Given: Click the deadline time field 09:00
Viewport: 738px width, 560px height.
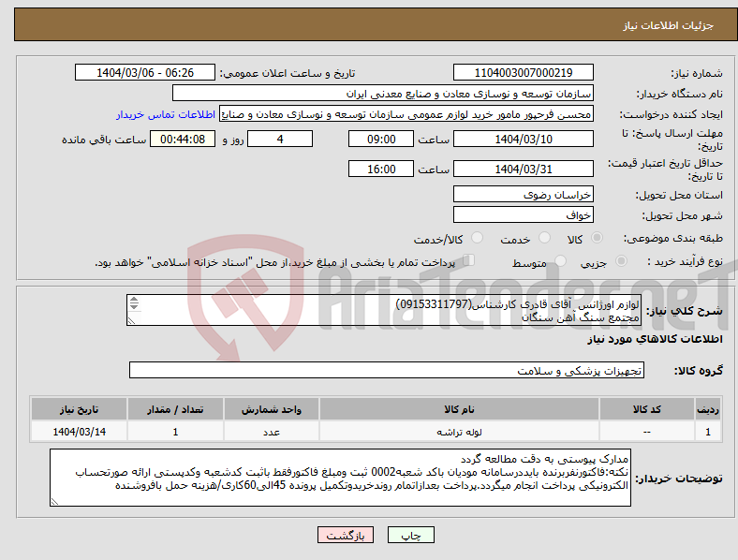Looking at the screenshot, I should pos(381,139).
